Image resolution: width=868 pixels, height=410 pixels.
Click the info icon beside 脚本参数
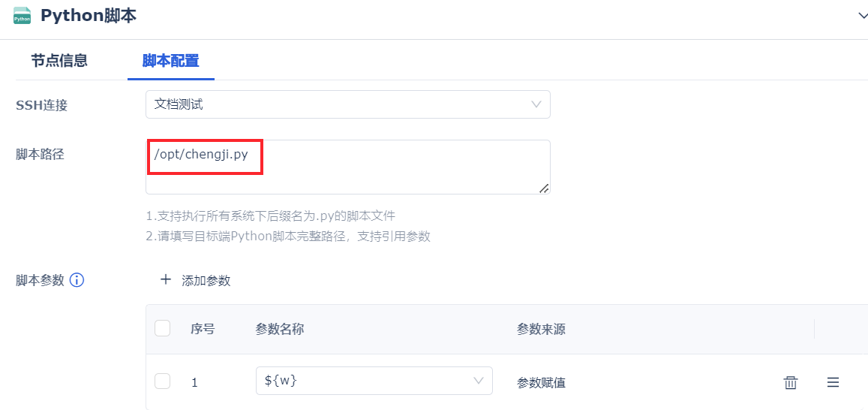[x=77, y=280]
